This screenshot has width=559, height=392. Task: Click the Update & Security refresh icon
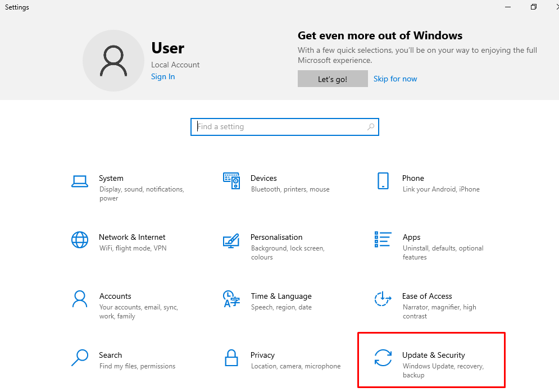(x=383, y=358)
